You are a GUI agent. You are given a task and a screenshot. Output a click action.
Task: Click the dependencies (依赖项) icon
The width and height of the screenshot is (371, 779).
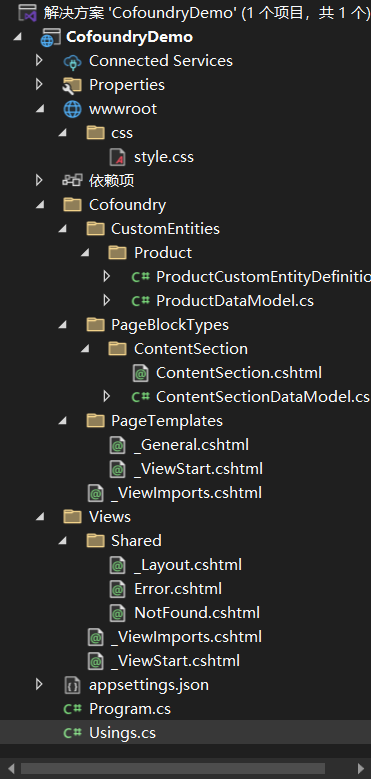click(72, 181)
